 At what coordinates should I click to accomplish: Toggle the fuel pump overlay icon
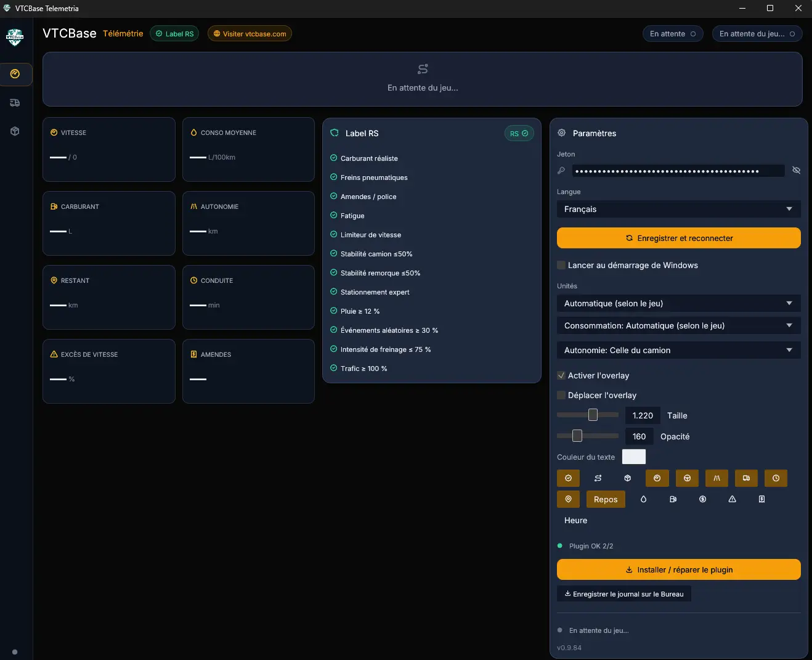(x=673, y=499)
